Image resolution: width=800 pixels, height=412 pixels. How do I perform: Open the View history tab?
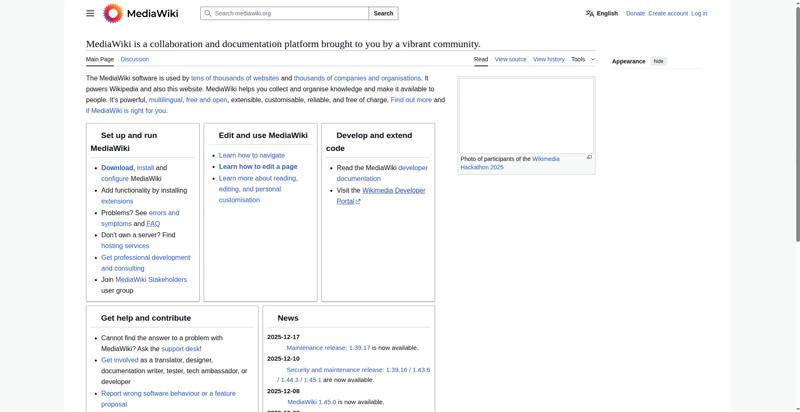[548, 59]
